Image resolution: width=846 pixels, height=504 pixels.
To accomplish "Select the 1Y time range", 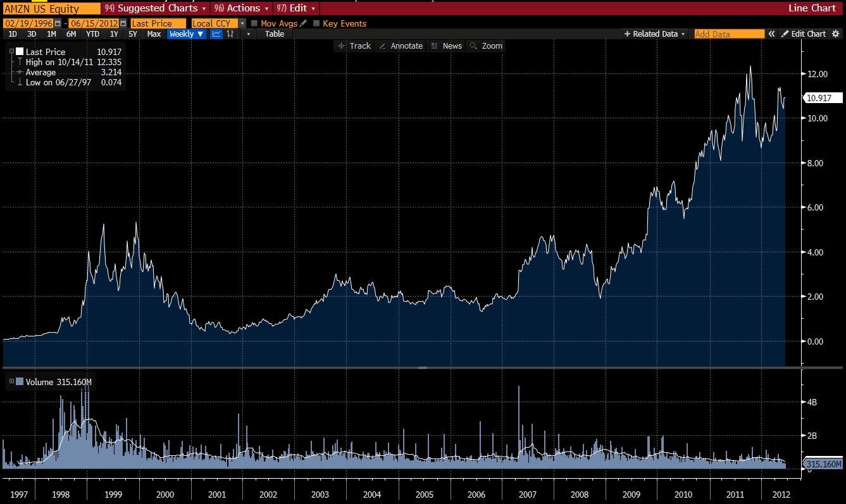I will click(x=113, y=34).
